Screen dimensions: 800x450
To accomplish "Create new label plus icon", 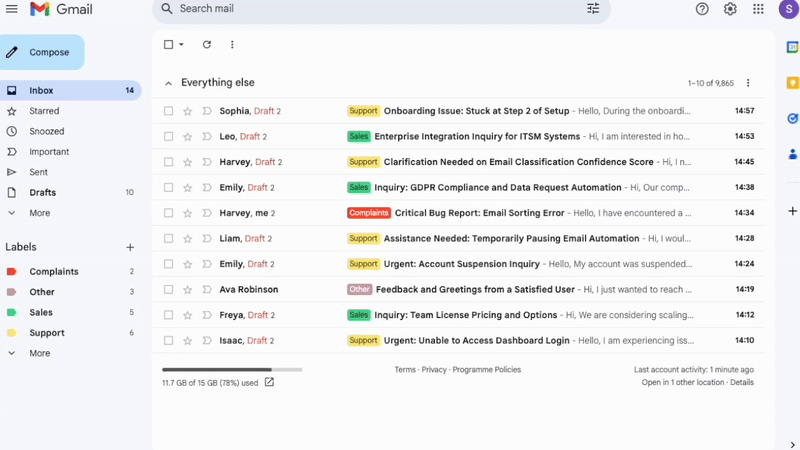I will (130, 247).
